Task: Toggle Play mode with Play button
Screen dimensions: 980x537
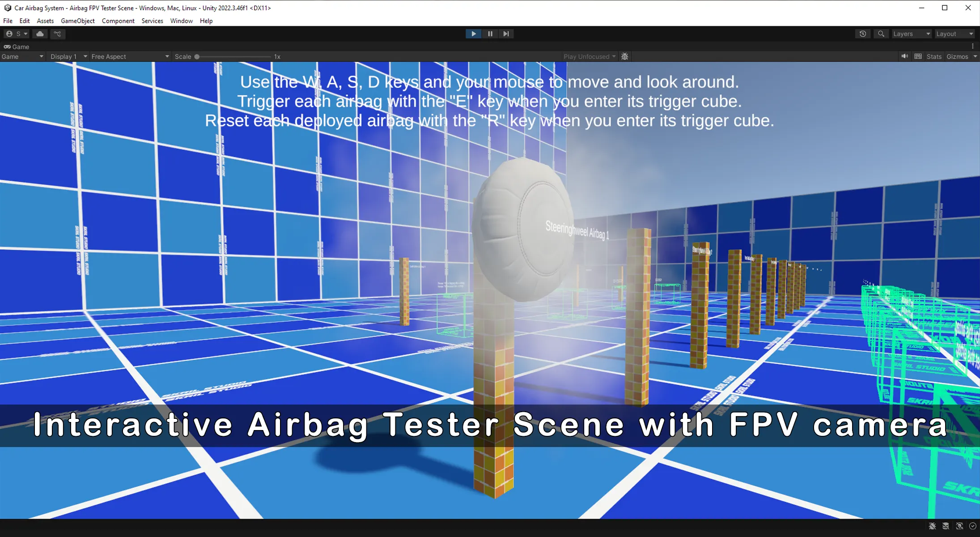Action: click(x=473, y=34)
